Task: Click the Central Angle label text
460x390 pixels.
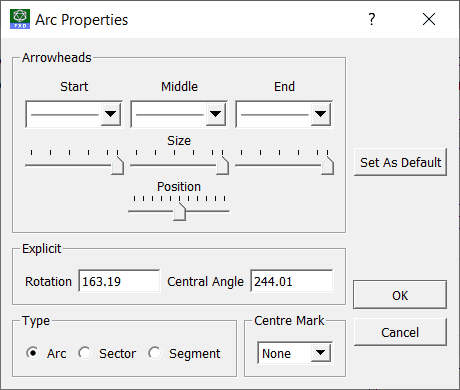Action: [205, 282]
